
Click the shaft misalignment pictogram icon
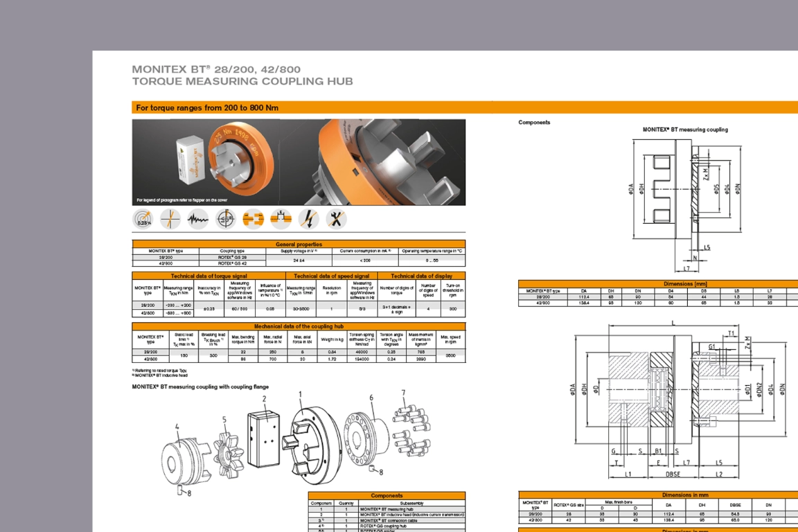coord(170,219)
